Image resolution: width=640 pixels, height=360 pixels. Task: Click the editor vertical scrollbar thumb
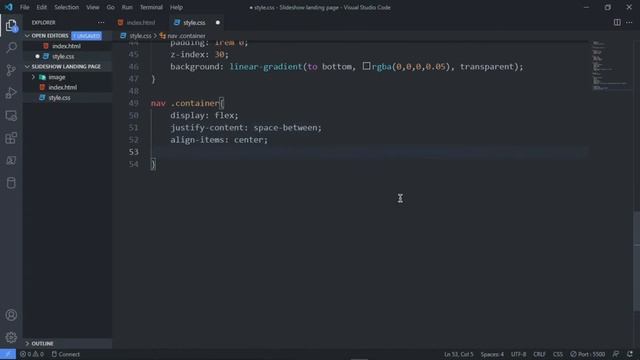coord(637,261)
